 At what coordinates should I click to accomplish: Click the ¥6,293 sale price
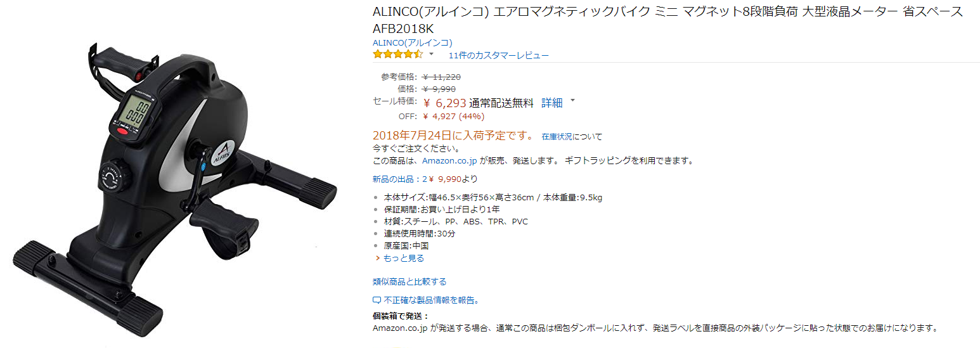(444, 103)
